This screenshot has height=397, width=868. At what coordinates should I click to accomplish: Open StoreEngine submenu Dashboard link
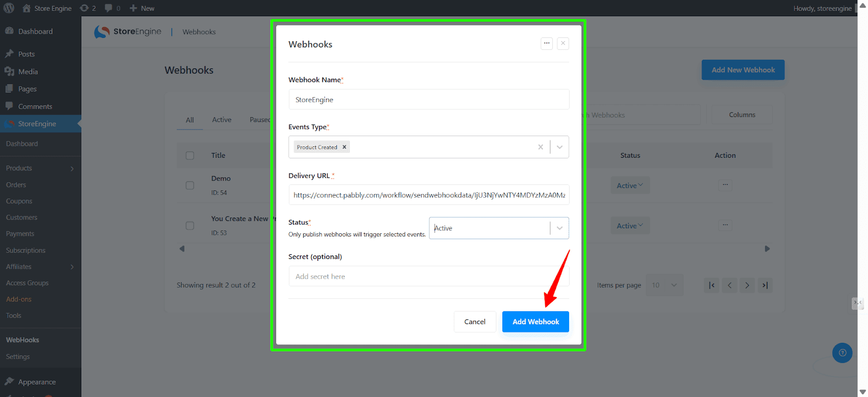coord(22,144)
